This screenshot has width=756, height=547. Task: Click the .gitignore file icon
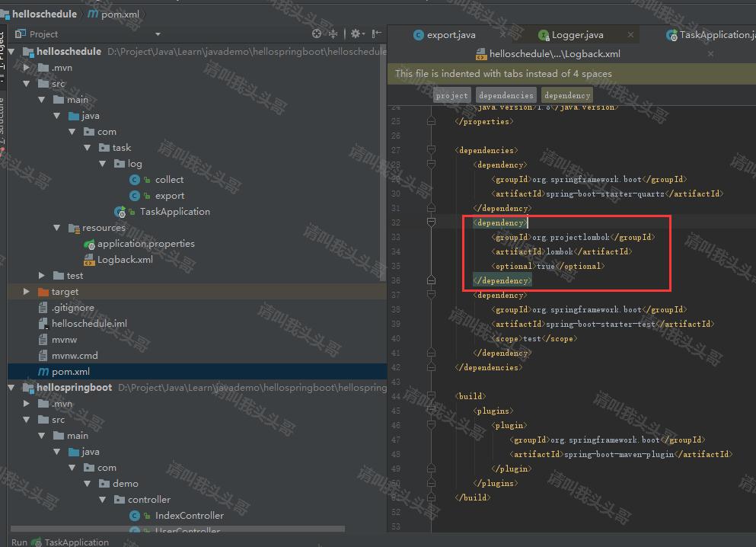pyautogui.click(x=43, y=308)
